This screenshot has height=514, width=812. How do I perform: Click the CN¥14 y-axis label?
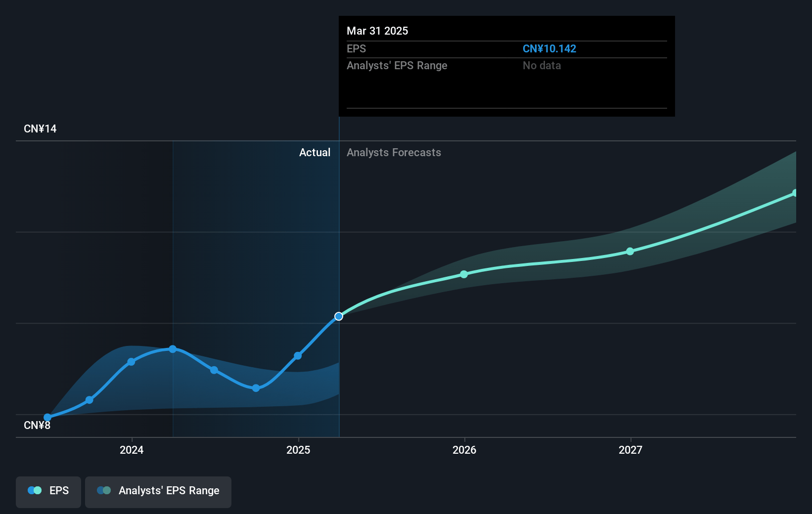pos(40,128)
